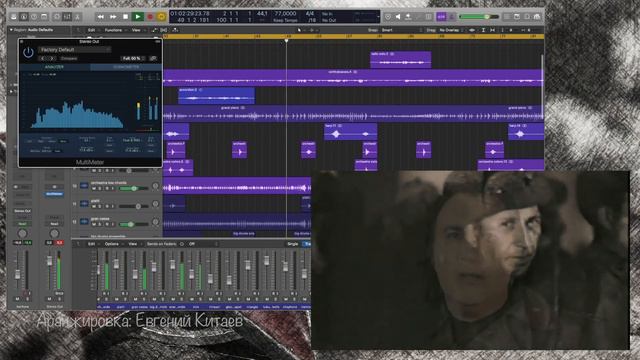
Task: Open the Mixer Edit menu
Action: [91, 244]
